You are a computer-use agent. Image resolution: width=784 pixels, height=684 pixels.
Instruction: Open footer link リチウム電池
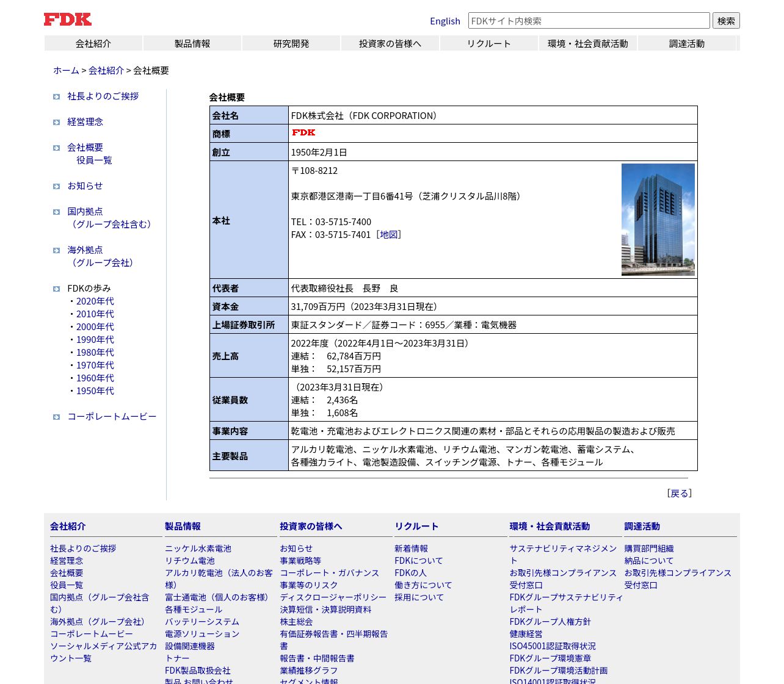coord(190,561)
